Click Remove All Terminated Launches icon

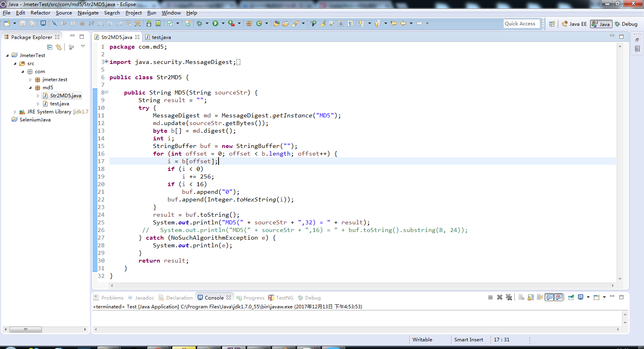tap(509, 297)
